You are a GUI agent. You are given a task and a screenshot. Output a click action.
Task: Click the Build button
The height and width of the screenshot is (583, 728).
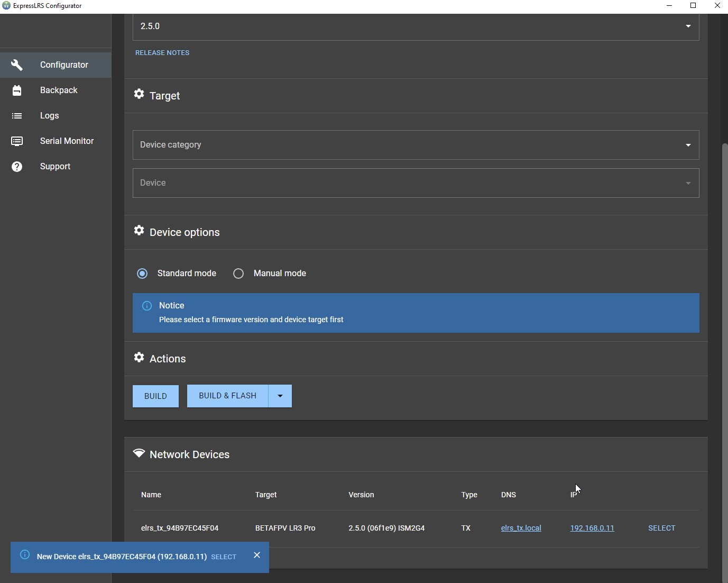click(x=155, y=396)
